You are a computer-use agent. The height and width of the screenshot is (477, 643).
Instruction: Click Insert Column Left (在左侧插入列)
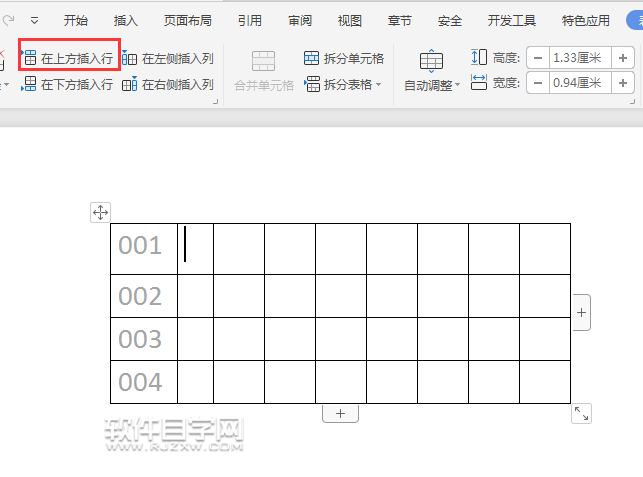(x=168, y=58)
